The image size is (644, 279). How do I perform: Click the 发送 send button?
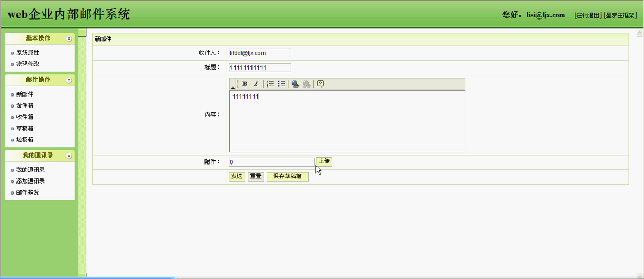[237, 176]
